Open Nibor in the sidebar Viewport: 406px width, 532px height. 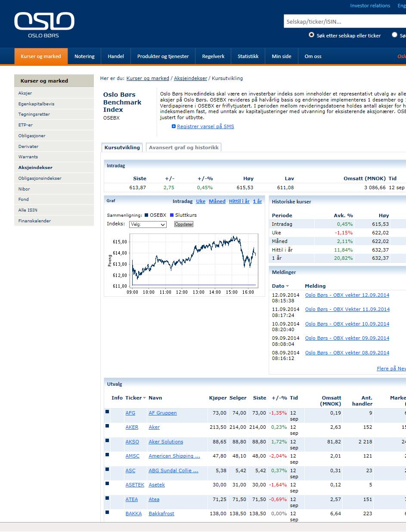54,189
